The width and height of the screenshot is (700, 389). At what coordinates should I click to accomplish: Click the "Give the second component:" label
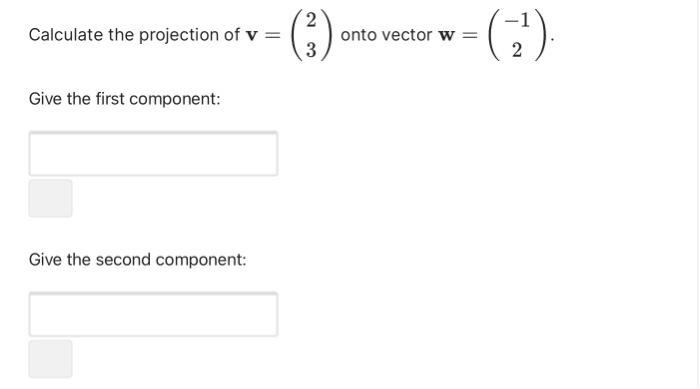pos(138,259)
